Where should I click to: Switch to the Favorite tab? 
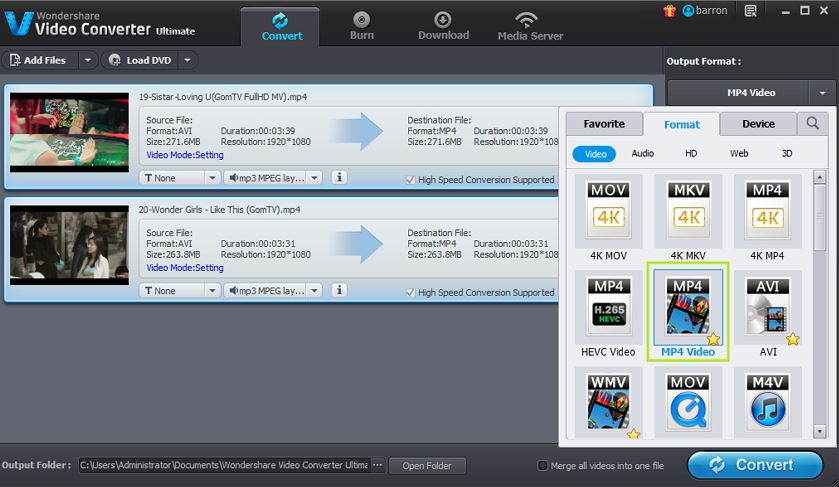(604, 124)
